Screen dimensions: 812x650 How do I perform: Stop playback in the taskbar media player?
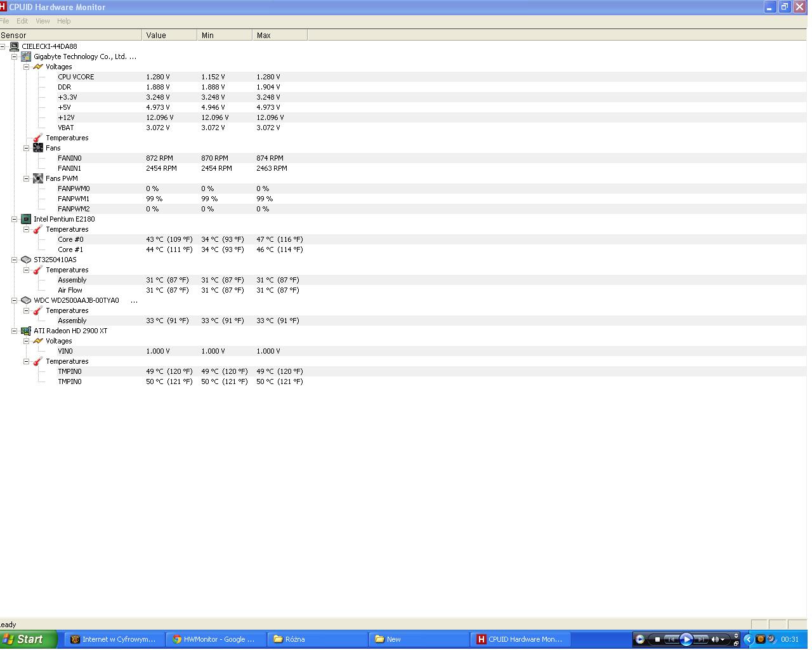point(657,639)
